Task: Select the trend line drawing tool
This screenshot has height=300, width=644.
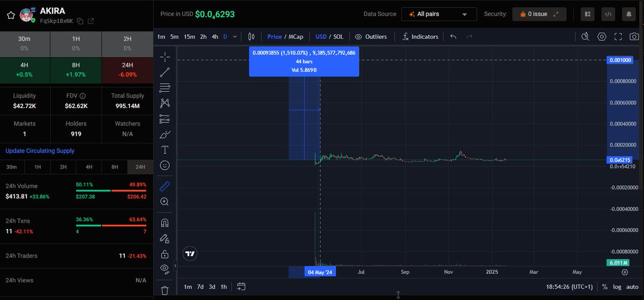Action: 165,72
